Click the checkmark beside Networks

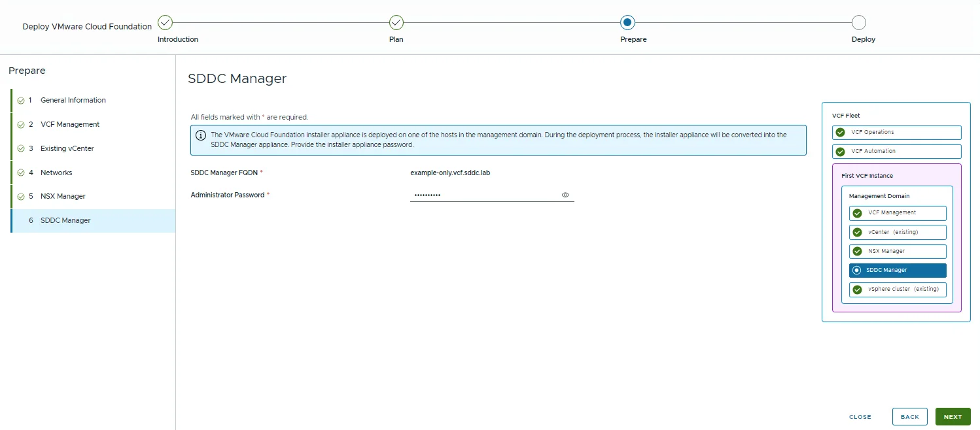pos(21,173)
